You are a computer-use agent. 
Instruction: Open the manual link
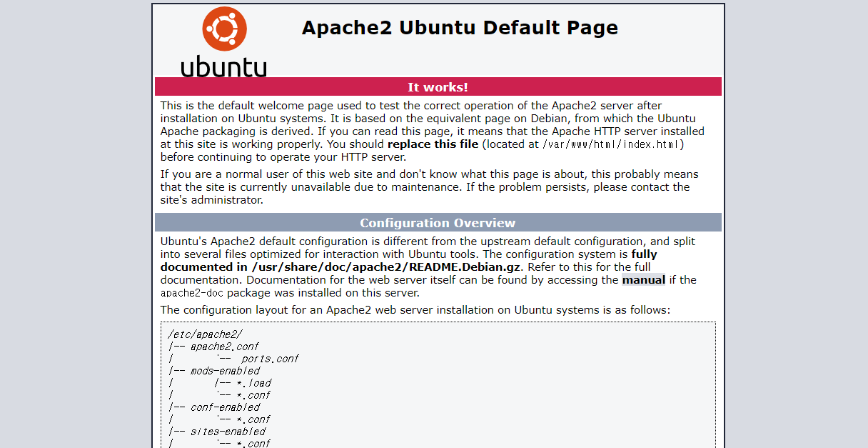pos(643,280)
